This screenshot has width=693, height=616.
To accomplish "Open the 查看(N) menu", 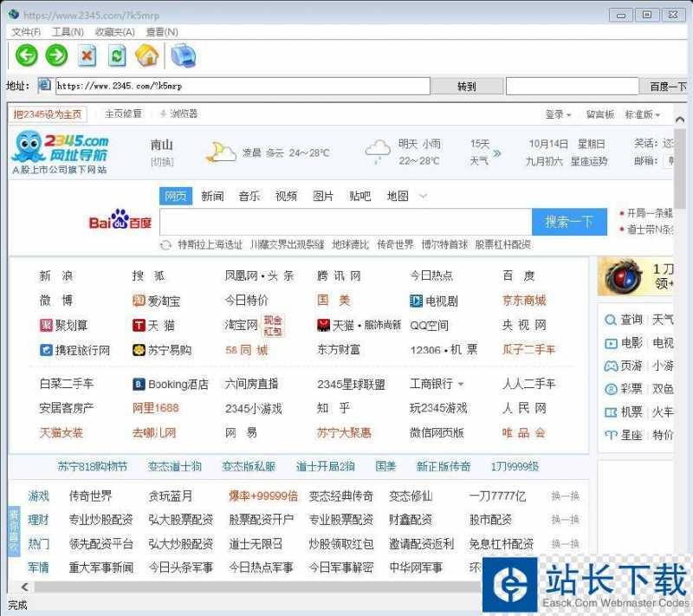I will [162, 32].
